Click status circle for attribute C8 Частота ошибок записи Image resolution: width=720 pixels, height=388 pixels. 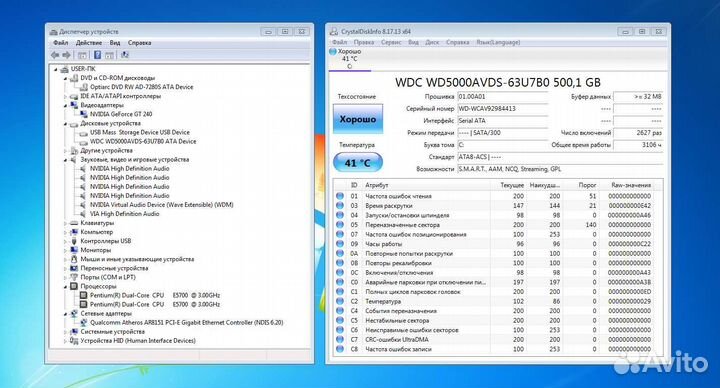click(x=340, y=349)
